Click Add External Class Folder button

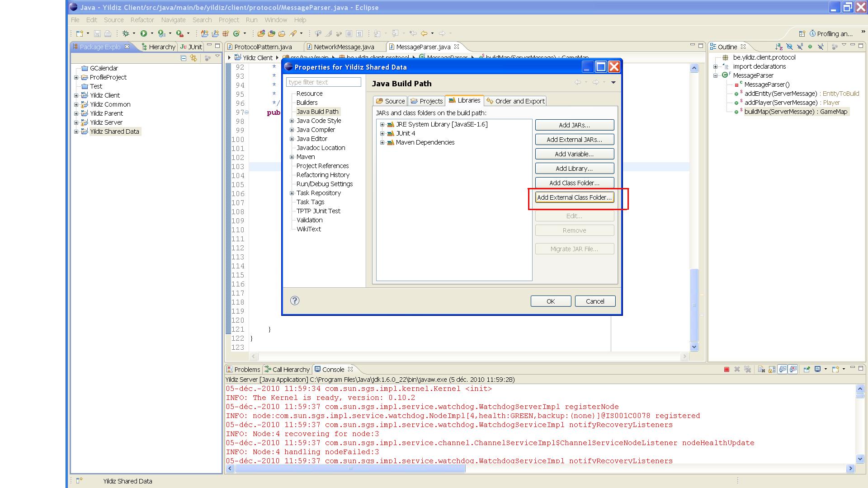pos(575,197)
